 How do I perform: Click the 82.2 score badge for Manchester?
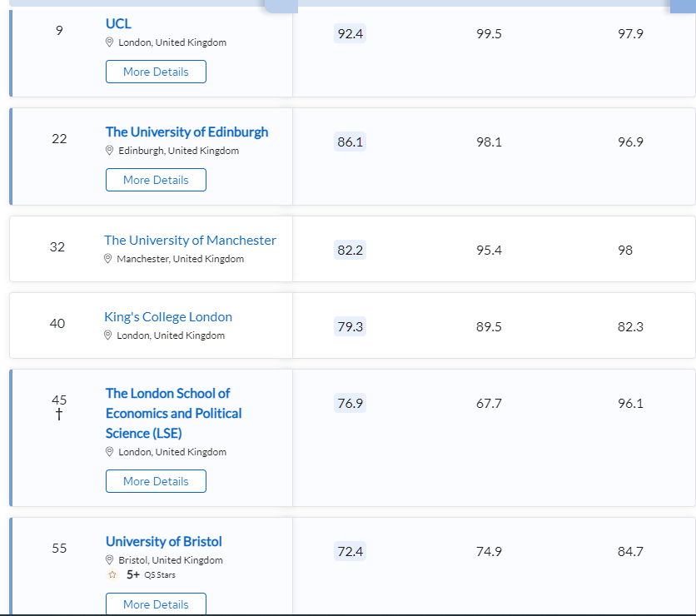350,250
